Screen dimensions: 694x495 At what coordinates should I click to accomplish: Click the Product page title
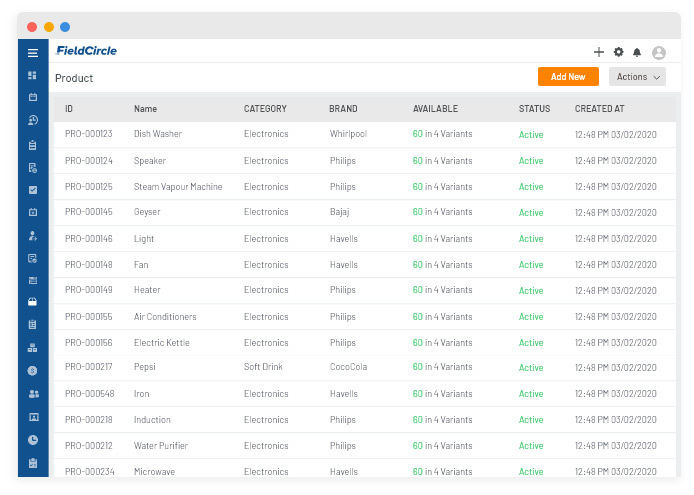click(x=74, y=78)
